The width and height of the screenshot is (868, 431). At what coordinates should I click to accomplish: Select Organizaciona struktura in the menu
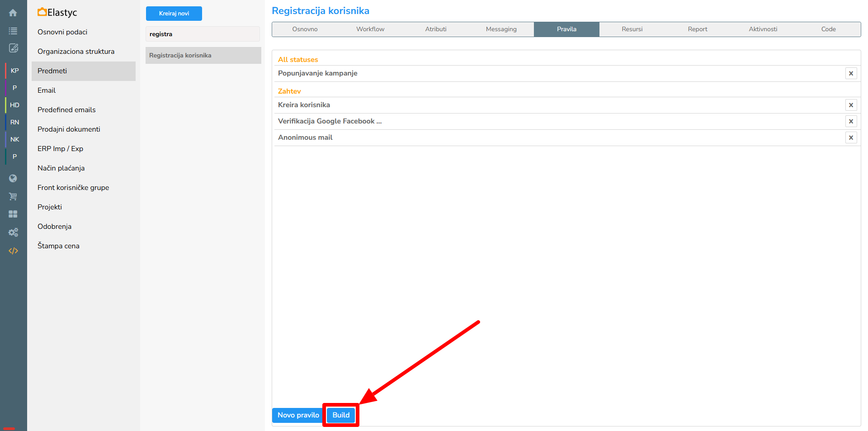point(76,52)
